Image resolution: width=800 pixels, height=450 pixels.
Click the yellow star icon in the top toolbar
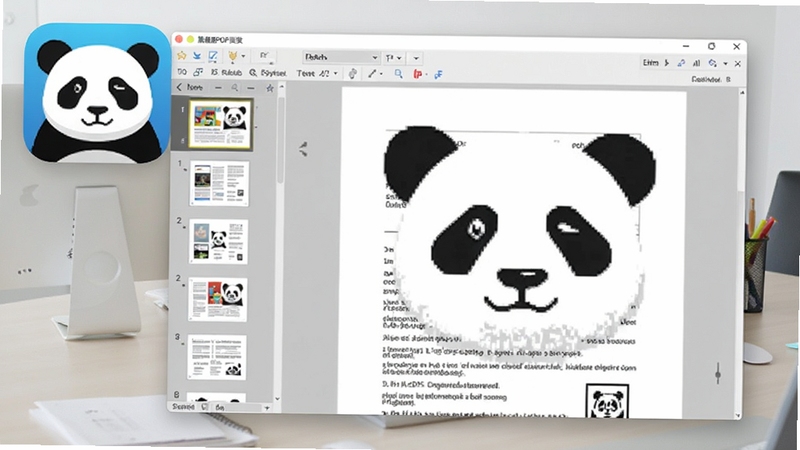tap(182, 56)
